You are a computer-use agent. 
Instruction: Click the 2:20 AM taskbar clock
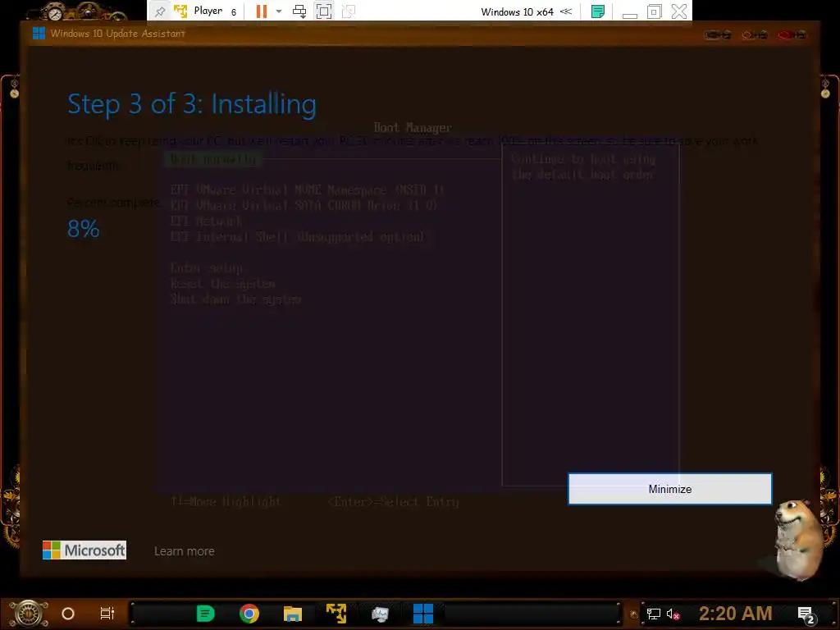[x=736, y=614]
